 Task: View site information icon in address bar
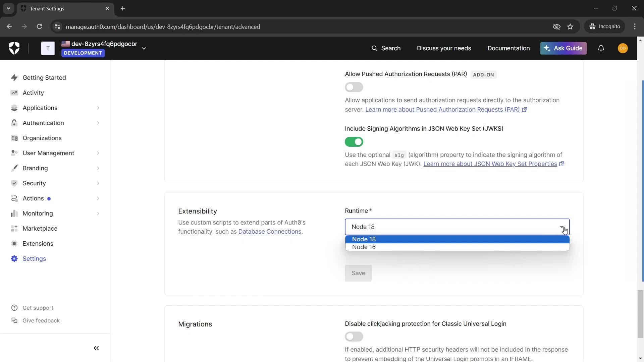tap(57, 26)
